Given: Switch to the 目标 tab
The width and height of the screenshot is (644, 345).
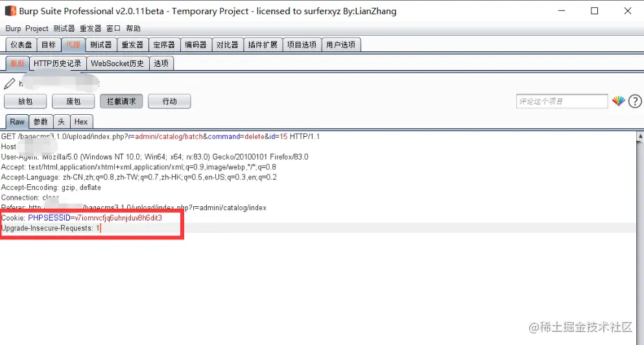Looking at the screenshot, I should point(49,45).
